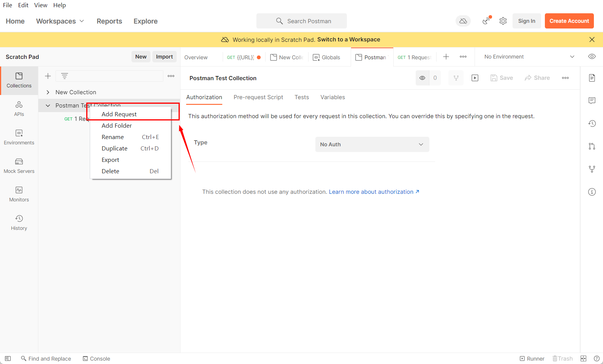Choose Export in the context menu
The height and width of the screenshot is (364, 603).
[131, 160]
